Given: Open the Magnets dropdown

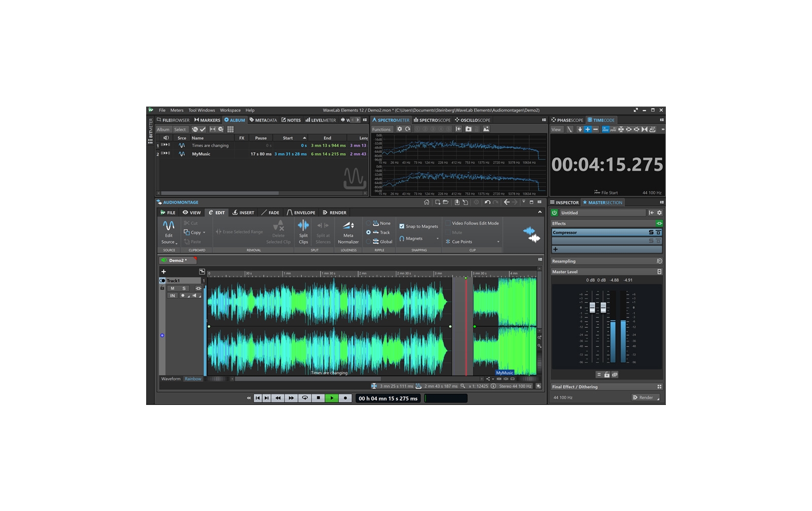Looking at the screenshot, I should [x=437, y=239].
